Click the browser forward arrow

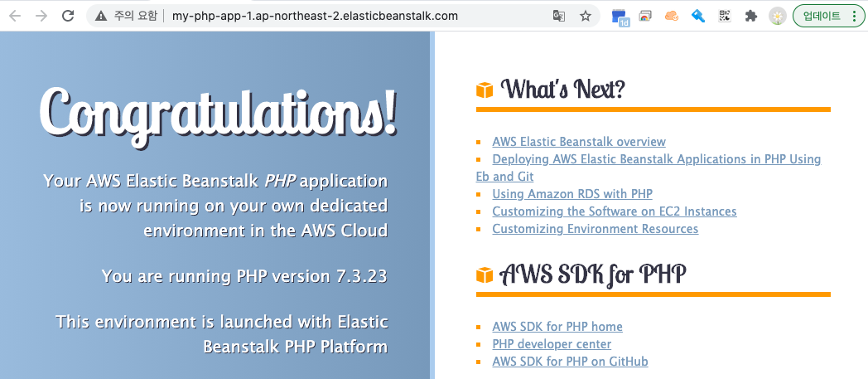41,16
